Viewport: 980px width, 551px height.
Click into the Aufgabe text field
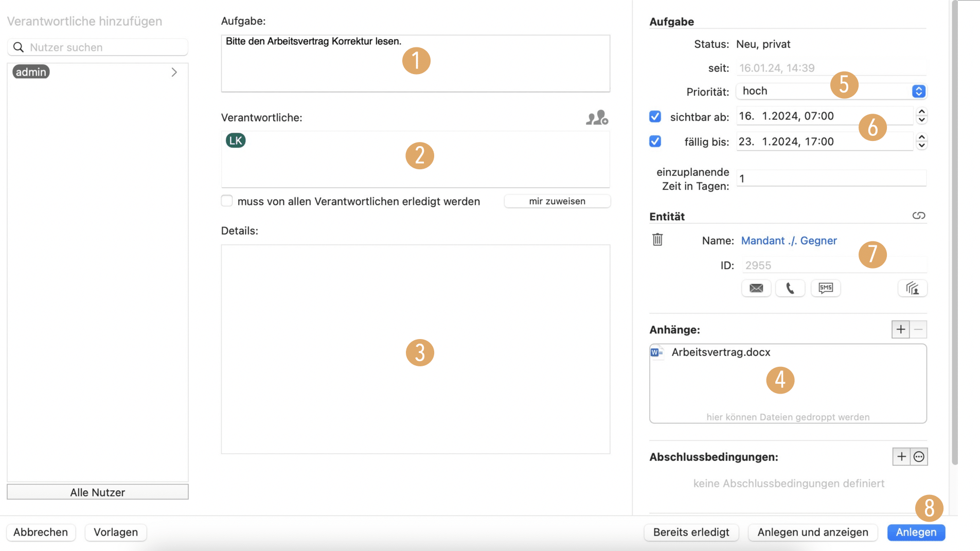point(416,63)
